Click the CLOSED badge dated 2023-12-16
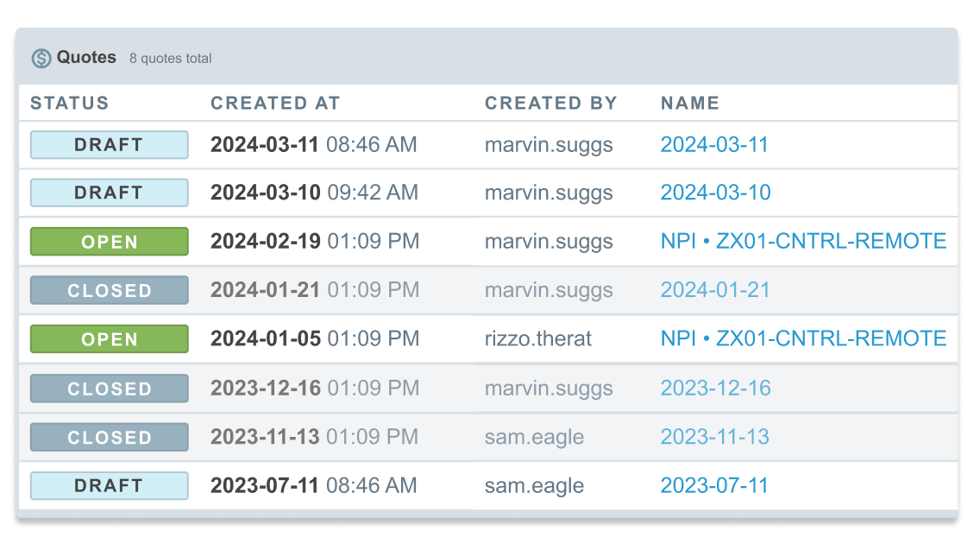Screen dimensions: 980x550 point(110,389)
